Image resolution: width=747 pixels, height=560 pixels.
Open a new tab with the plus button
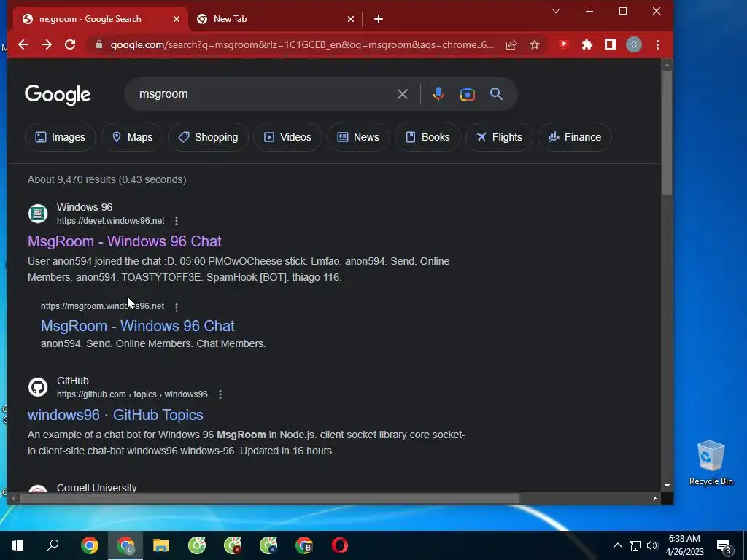pyautogui.click(x=379, y=19)
